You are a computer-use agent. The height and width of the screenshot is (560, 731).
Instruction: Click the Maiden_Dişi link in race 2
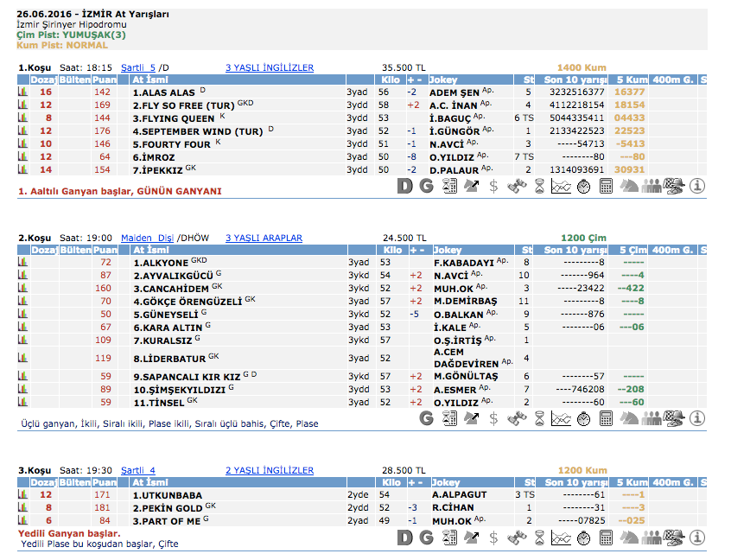147,238
